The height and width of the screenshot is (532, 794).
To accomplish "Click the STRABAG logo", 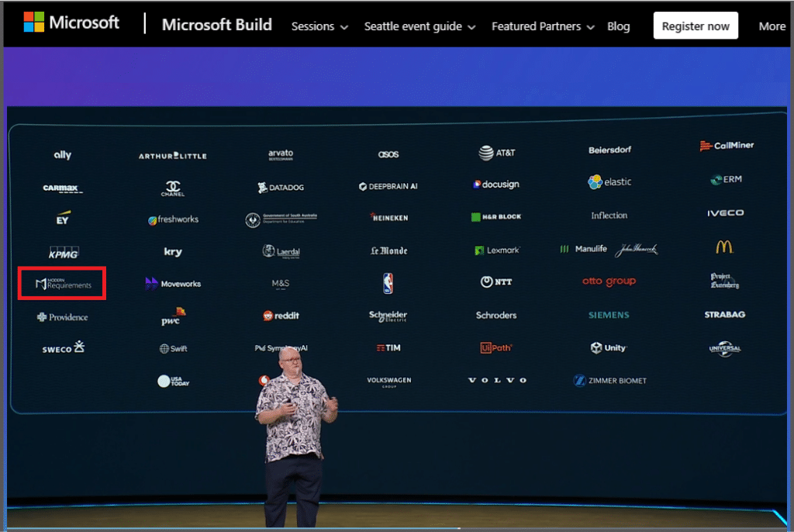I will pos(725,315).
